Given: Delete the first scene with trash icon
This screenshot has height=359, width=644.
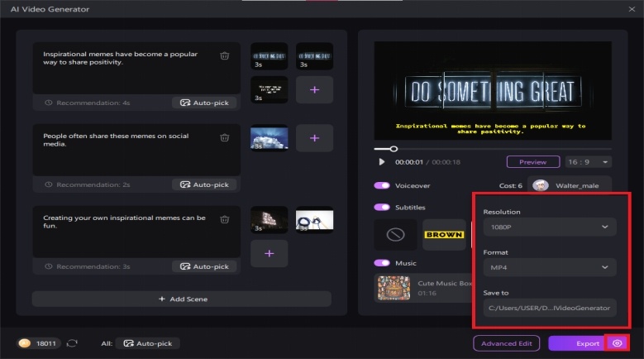Looking at the screenshot, I should tap(224, 55).
